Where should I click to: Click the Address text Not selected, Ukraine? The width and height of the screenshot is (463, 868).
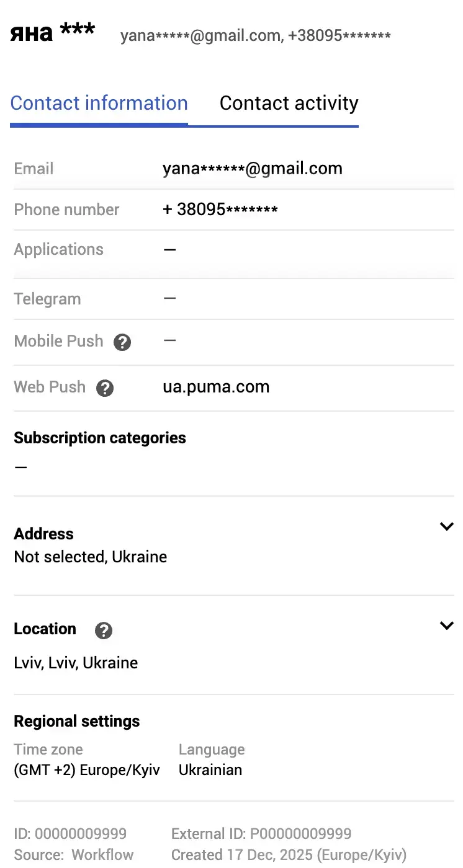click(x=90, y=557)
